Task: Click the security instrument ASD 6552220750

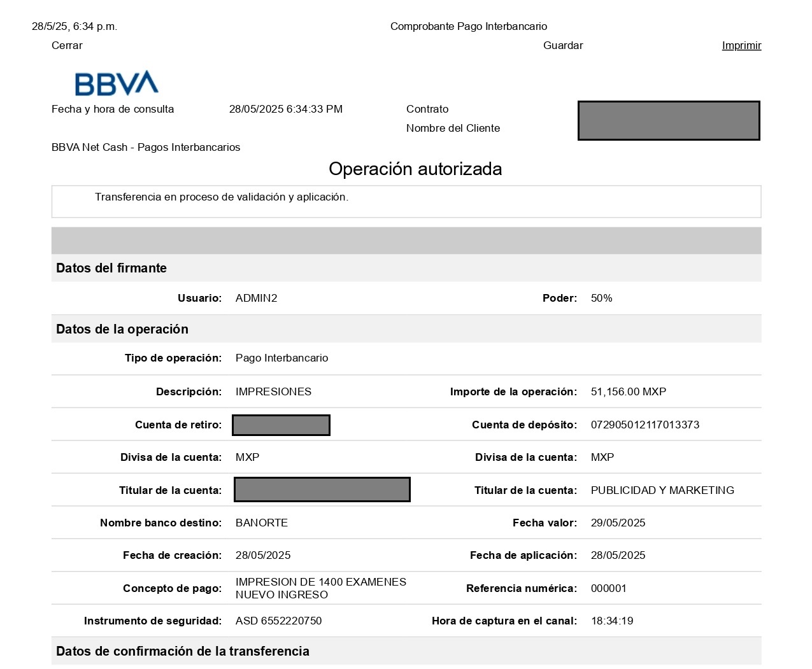Action: [278, 621]
